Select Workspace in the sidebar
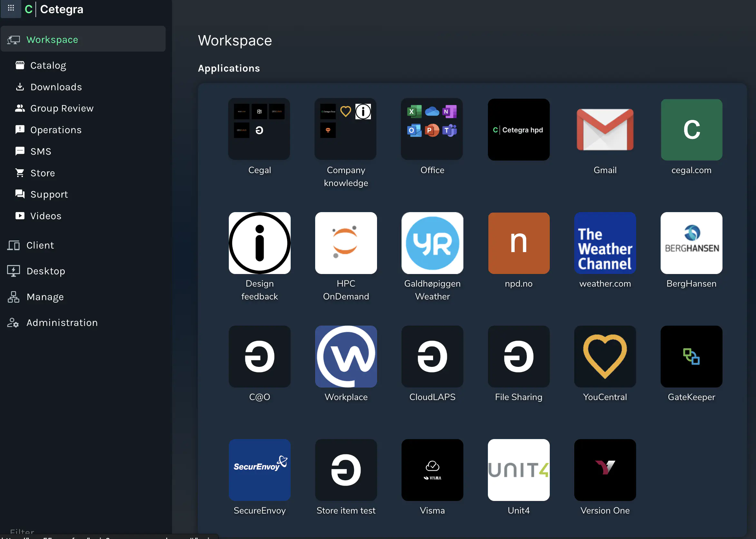The width and height of the screenshot is (756, 539). pos(83,39)
